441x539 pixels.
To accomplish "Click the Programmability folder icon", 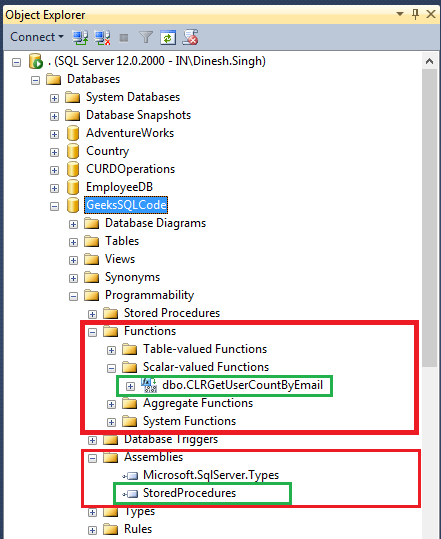I will click(91, 295).
